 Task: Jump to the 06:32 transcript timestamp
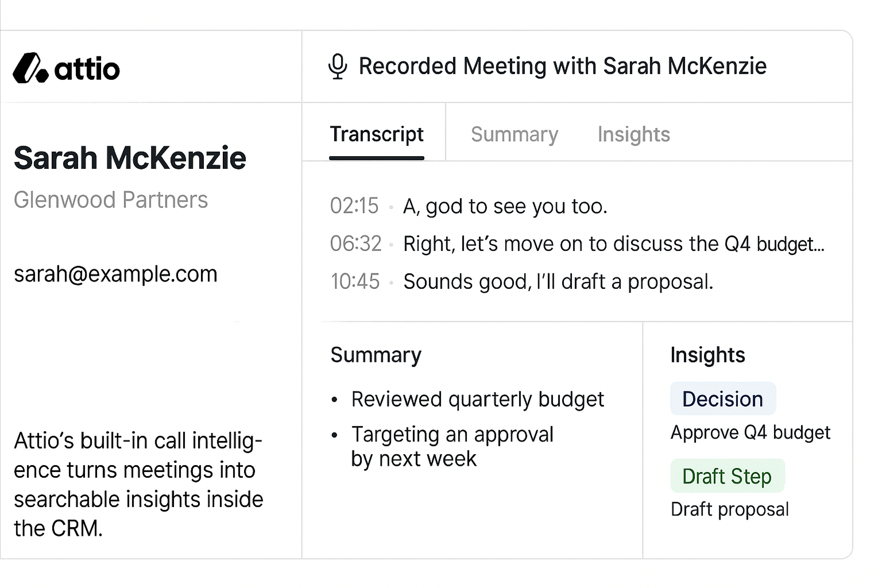coord(356,244)
